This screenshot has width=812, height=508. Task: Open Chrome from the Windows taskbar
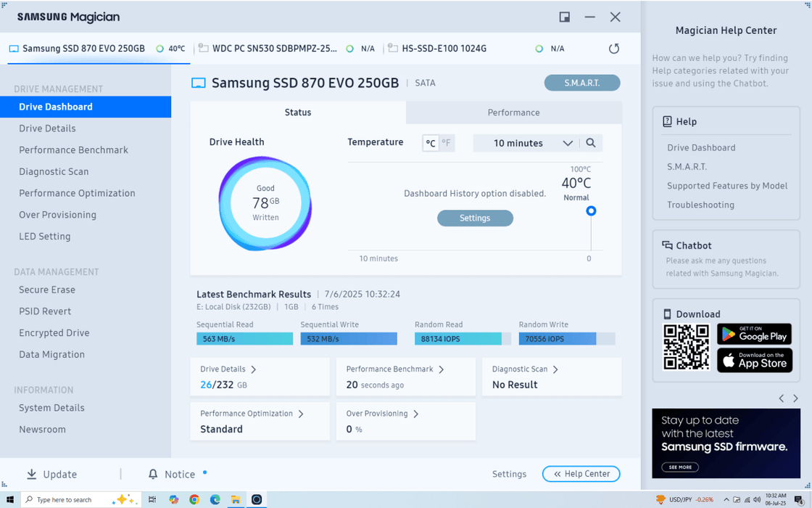point(194,499)
